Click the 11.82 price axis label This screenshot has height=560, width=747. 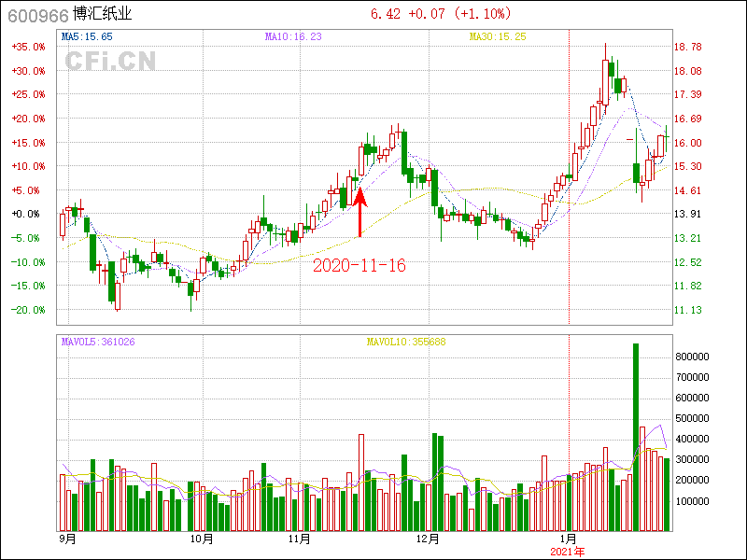click(x=688, y=287)
